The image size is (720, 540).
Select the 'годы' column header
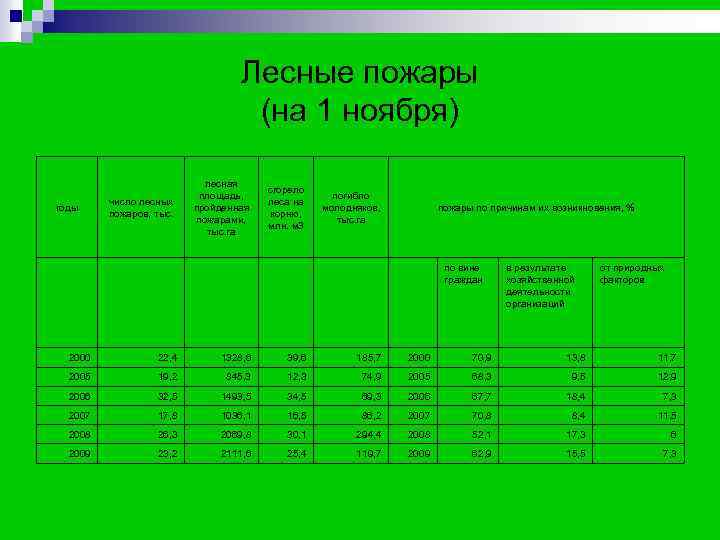[x=68, y=208]
